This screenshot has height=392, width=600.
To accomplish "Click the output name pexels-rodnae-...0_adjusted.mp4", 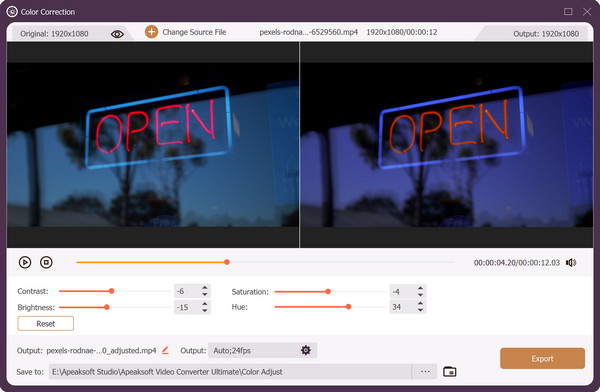I will (x=101, y=350).
